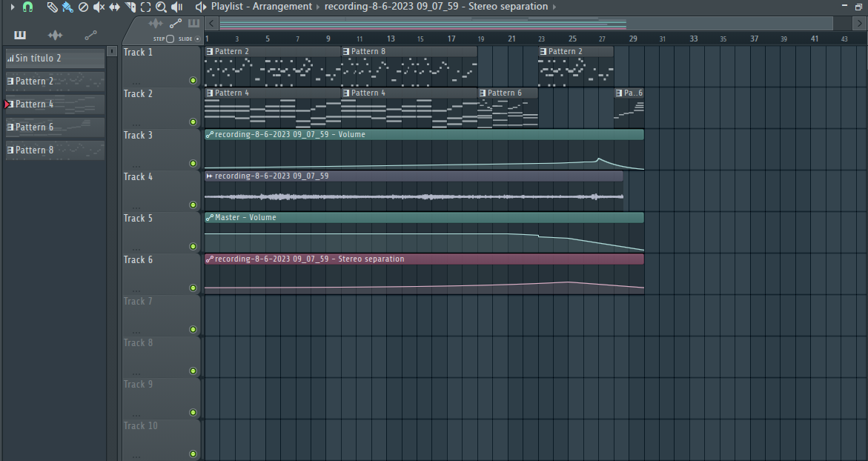
Task: Select the Playback speaker tool
Action: click(x=177, y=7)
